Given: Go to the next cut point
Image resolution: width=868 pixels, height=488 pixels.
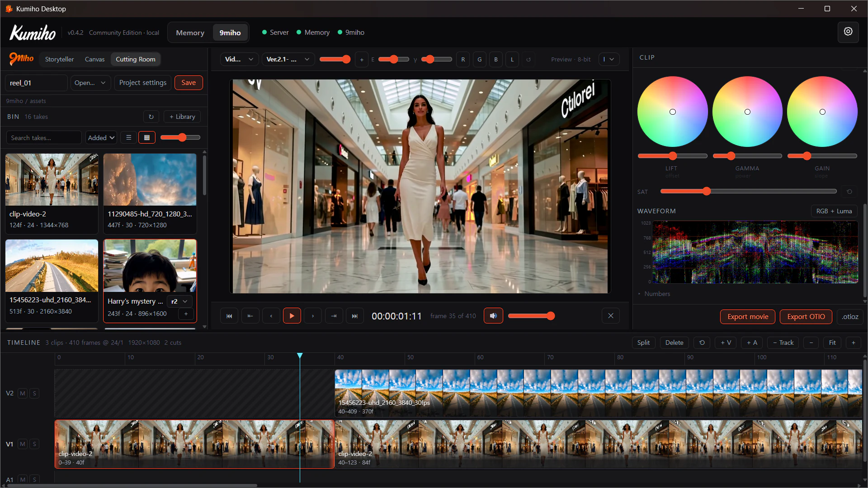Looking at the screenshot, I should coord(334,316).
